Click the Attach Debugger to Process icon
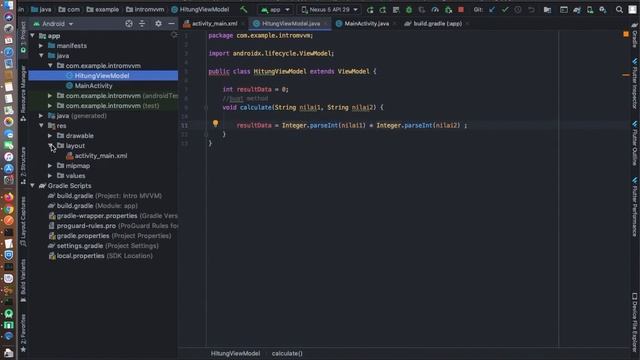This screenshot has width=640, height=360. [448, 9]
